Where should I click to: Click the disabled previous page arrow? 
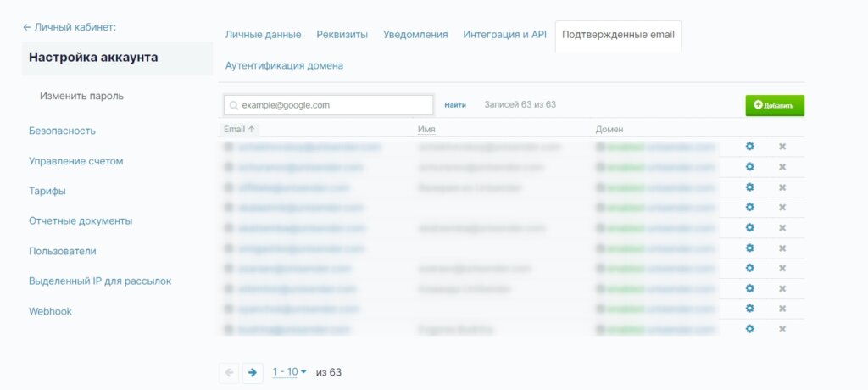(x=229, y=372)
